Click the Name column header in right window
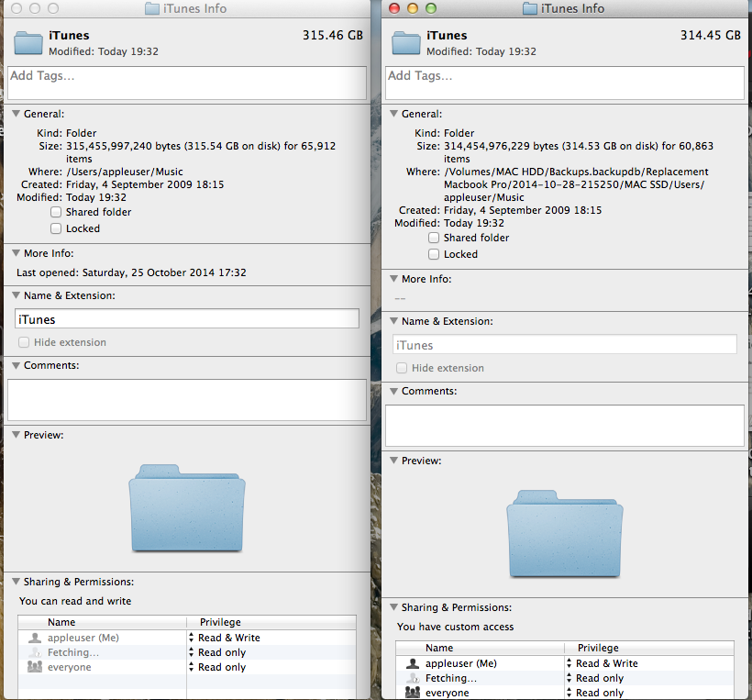This screenshot has width=752, height=700. coord(480,649)
